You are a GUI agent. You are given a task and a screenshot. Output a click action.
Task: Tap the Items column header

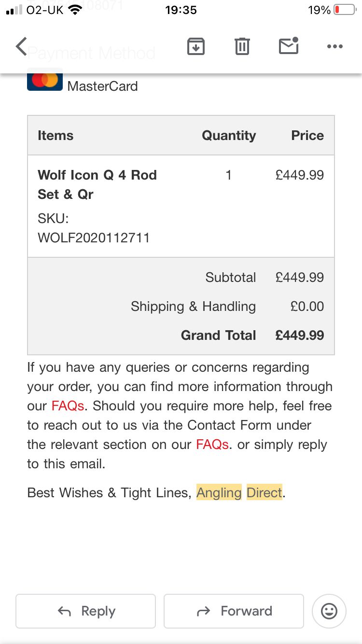point(56,136)
